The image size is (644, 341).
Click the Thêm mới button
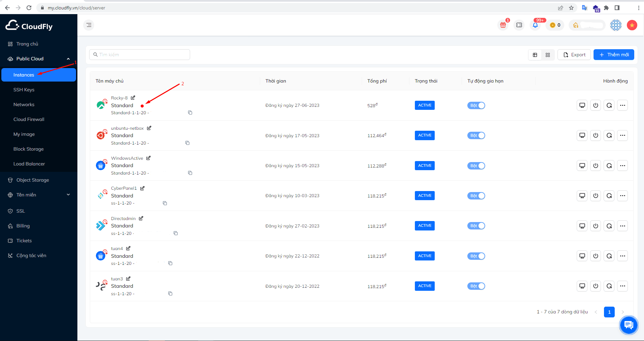[614, 55]
